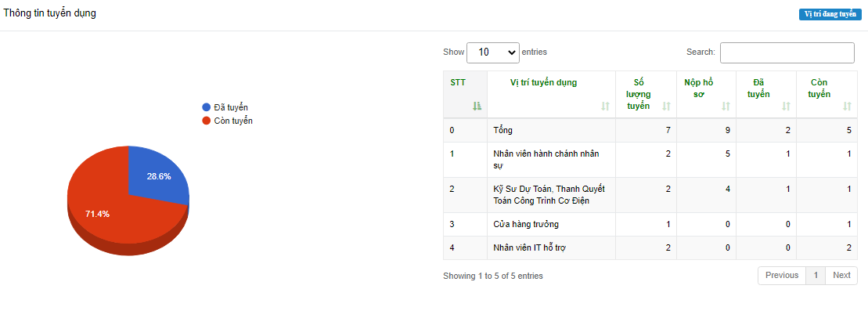Click sort icon in STT column header
This screenshot has height=336, width=868.
(477, 107)
